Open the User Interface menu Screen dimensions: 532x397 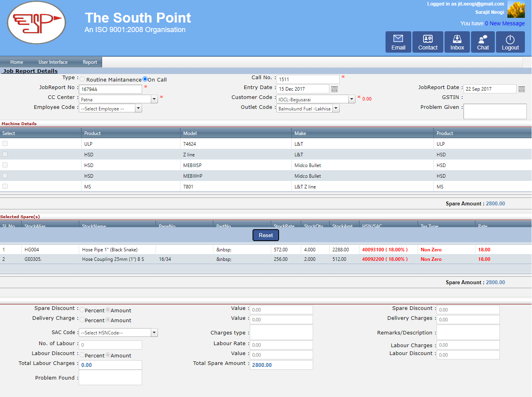(x=53, y=62)
